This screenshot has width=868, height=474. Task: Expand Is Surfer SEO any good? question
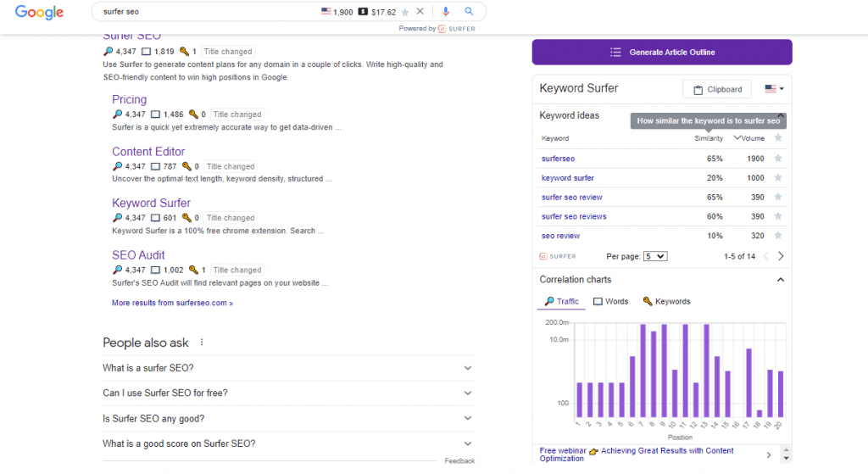288,419
